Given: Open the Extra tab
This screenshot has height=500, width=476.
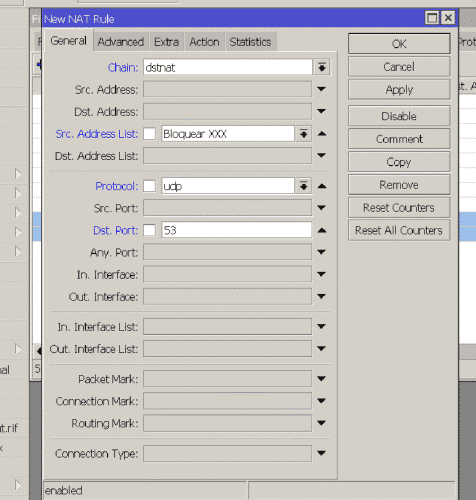Looking at the screenshot, I should coord(166,42).
